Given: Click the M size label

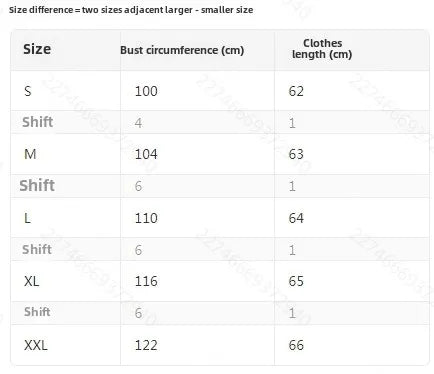Looking at the screenshot, I should click(x=30, y=154).
